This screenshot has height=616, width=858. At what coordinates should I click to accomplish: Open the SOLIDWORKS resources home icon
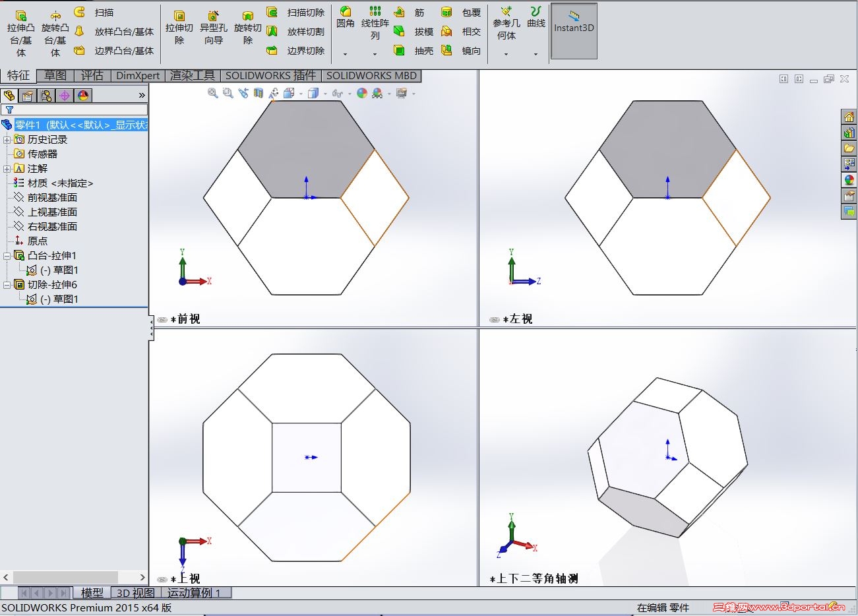click(849, 117)
